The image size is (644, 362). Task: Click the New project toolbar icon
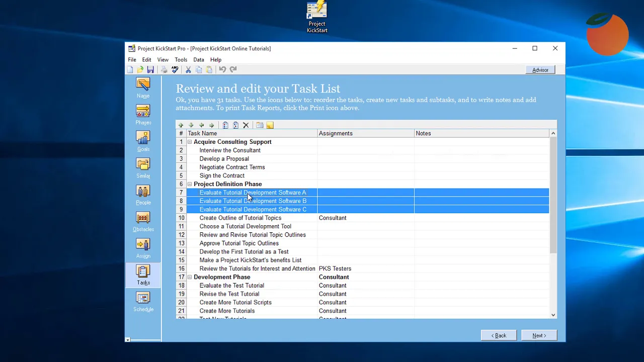(130, 69)
